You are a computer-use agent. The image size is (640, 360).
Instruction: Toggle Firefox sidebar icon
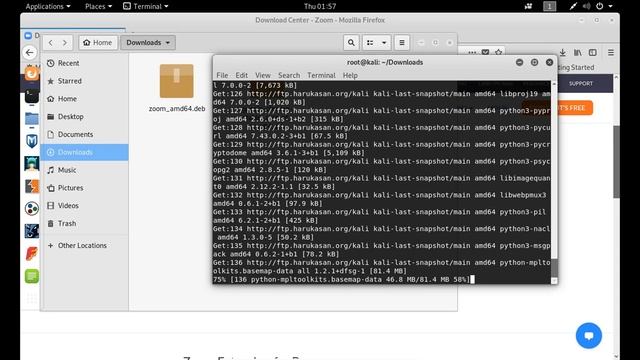pos(593,52)
